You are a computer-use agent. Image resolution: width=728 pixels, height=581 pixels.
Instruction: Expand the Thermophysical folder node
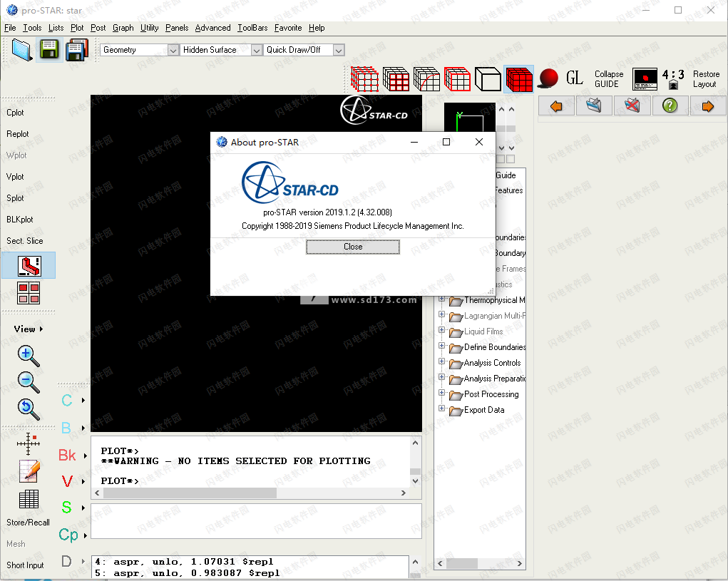click(x=442, y=299)
